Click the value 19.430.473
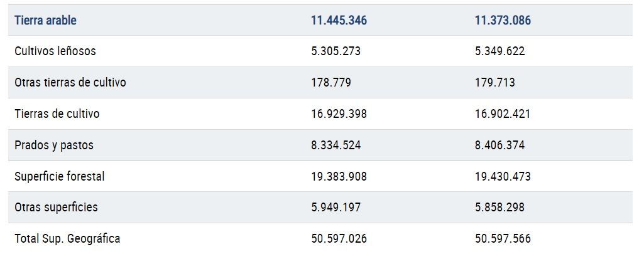Image resolution: width=644 pixels, height=259 pixels. (503, 177)
